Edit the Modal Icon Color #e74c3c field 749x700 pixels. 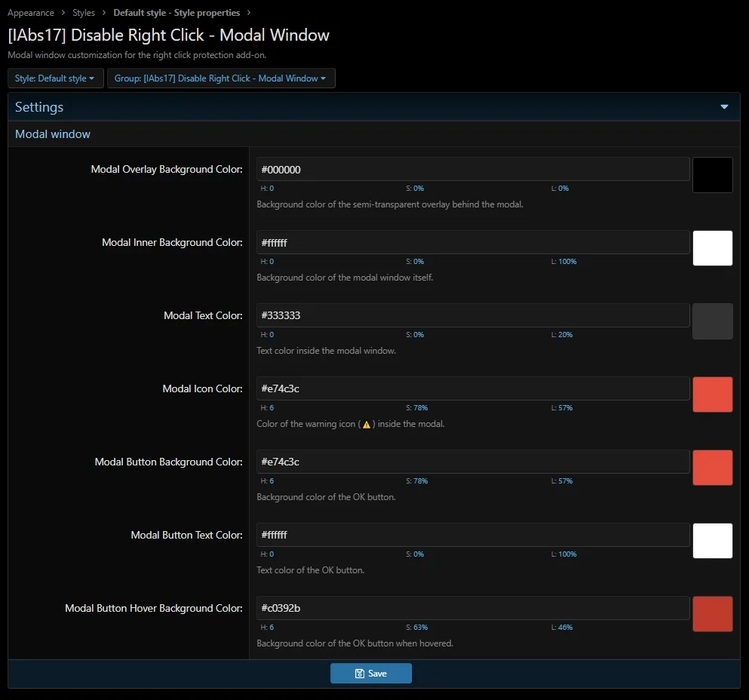[473, 388]
